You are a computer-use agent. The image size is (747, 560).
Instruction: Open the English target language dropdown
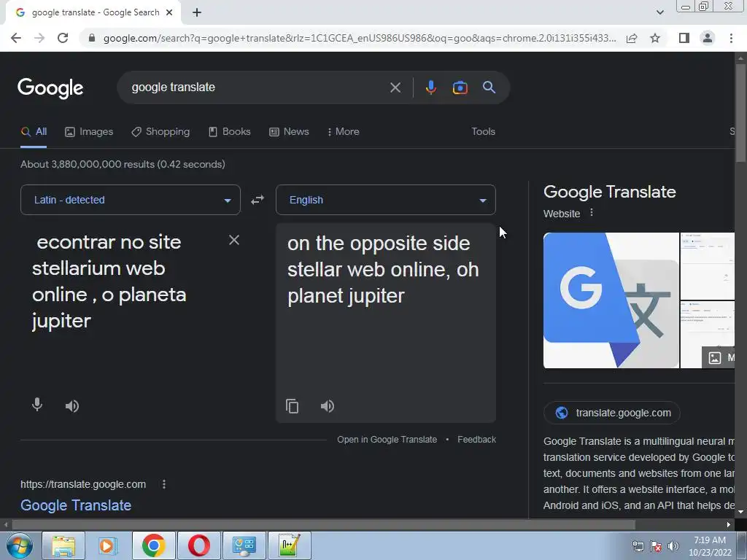pyautogui.click(x=386, y=200)
